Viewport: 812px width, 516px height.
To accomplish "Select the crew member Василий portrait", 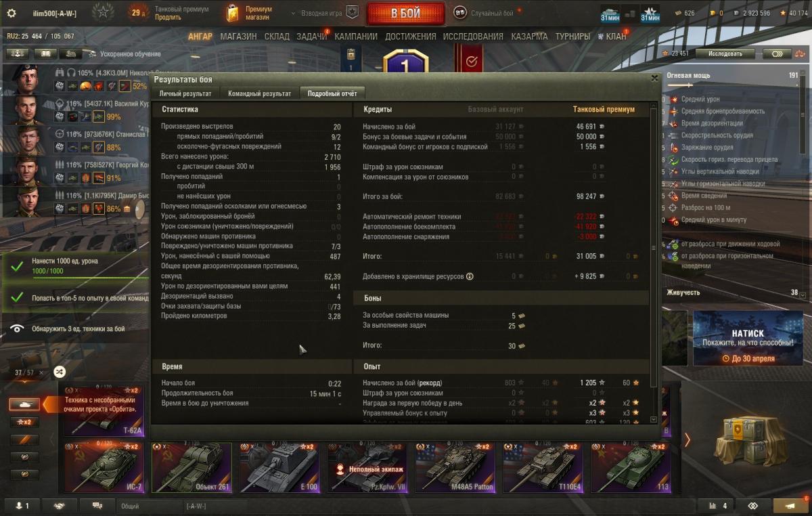I will (x=26, y=110).
